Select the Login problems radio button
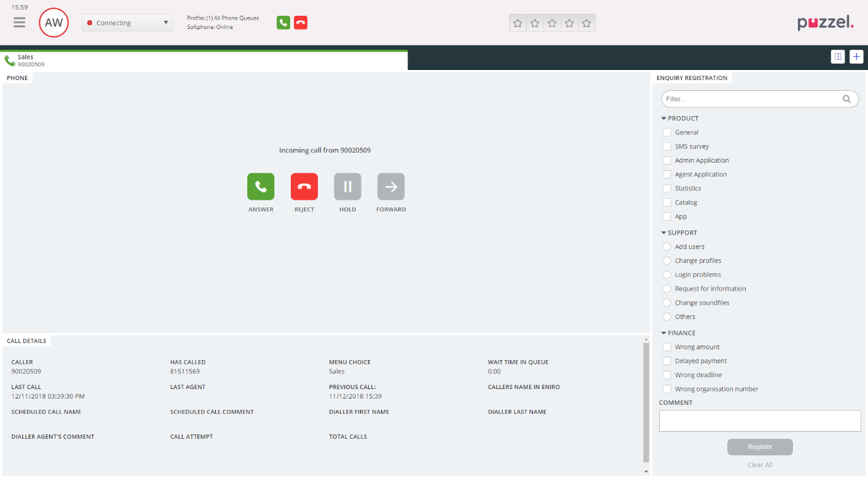This screenshot has width=868, height=478. click(667, 274)
